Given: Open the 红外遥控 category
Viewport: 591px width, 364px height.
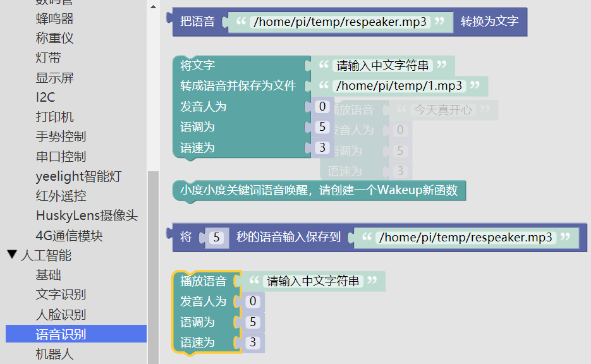Looking at the screenshot, I should click(61, 196).
